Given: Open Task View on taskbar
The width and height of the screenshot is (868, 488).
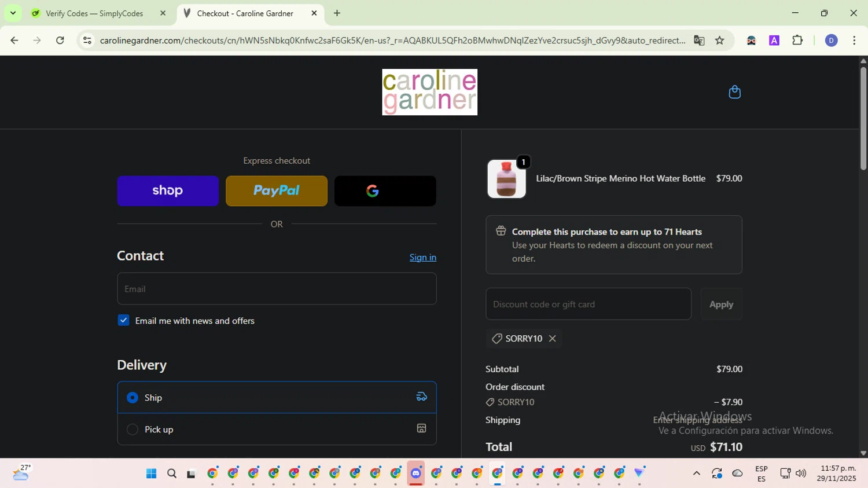Looking at the screenshot, I should 192,474.
